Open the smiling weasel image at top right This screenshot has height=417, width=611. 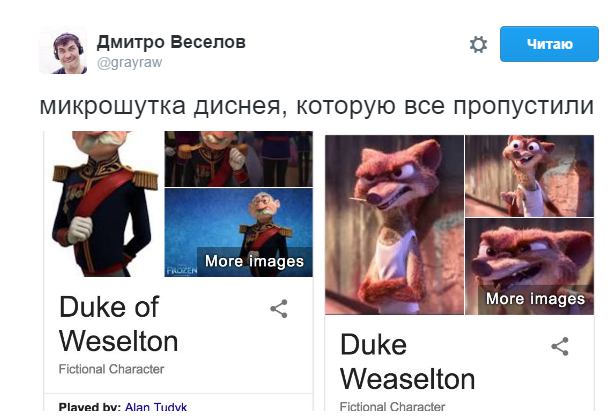pyautogui.click(x=530, y=176)
